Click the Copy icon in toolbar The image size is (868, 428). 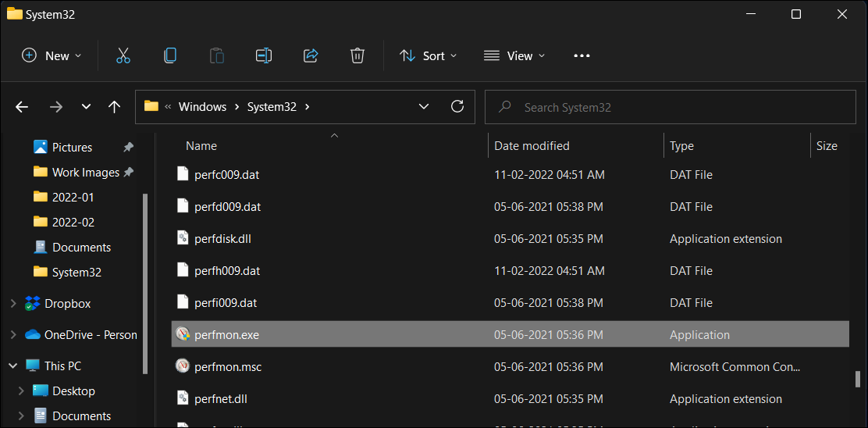click(170, 55)
